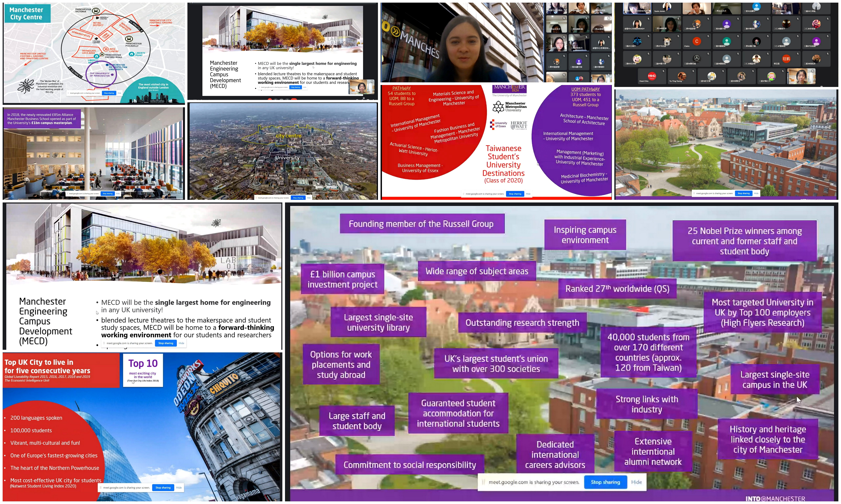Select the Susie Jones participant tile
Viewport: 841px width, 504px height.
[667, 8]
